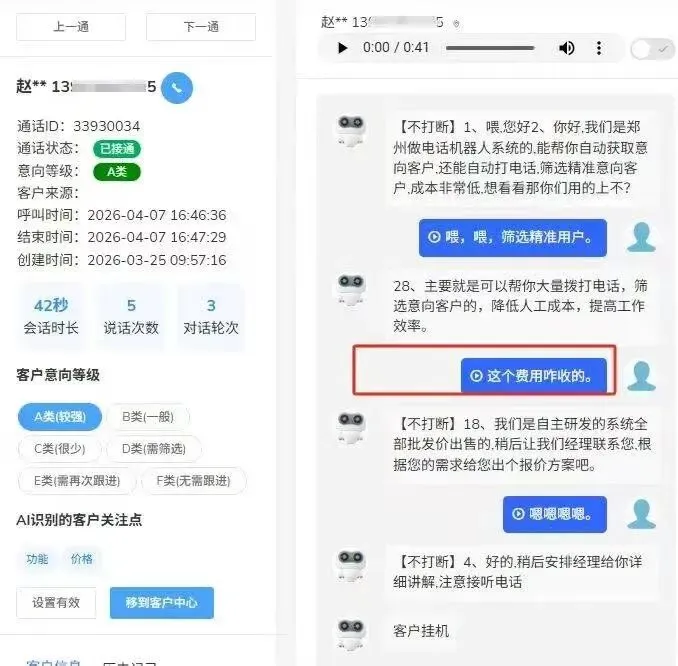The width and height of the screenshot is (678, 666).
Task: Play audio for '这个费用咋收的' message
Action: (x=477, y=376)
